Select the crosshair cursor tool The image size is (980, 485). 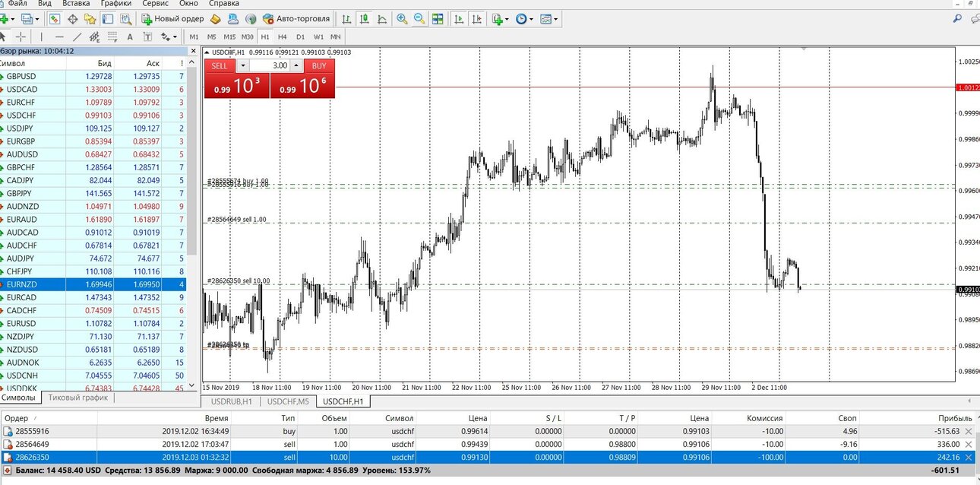[x=21, y=36]
